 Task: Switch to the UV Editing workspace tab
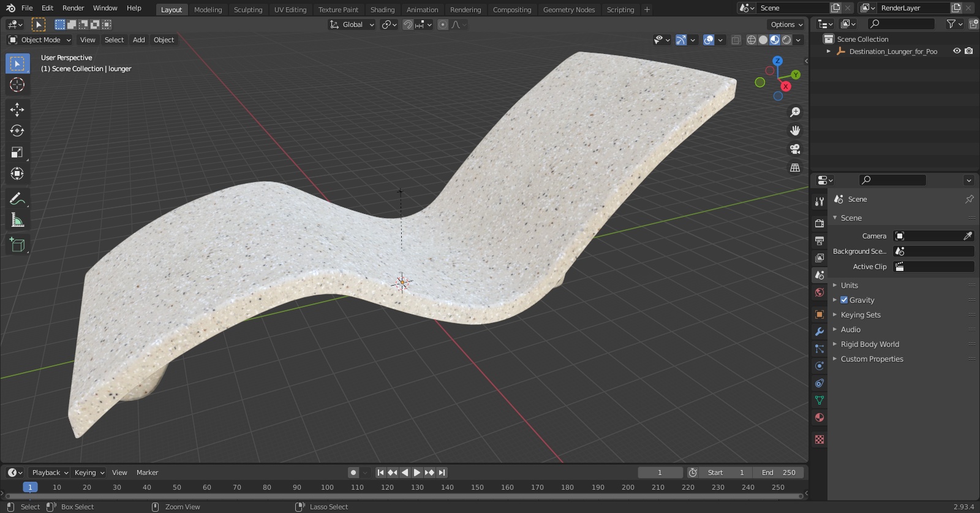coord(290,10)
